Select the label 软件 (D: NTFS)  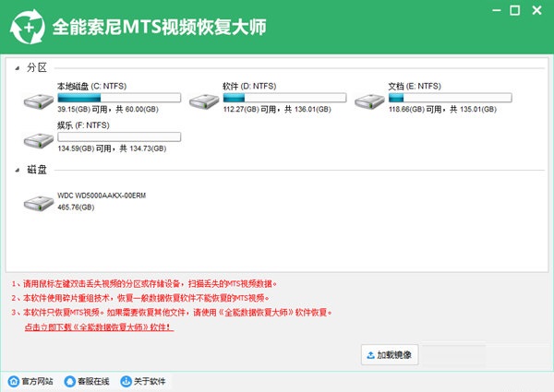point(249,86)
